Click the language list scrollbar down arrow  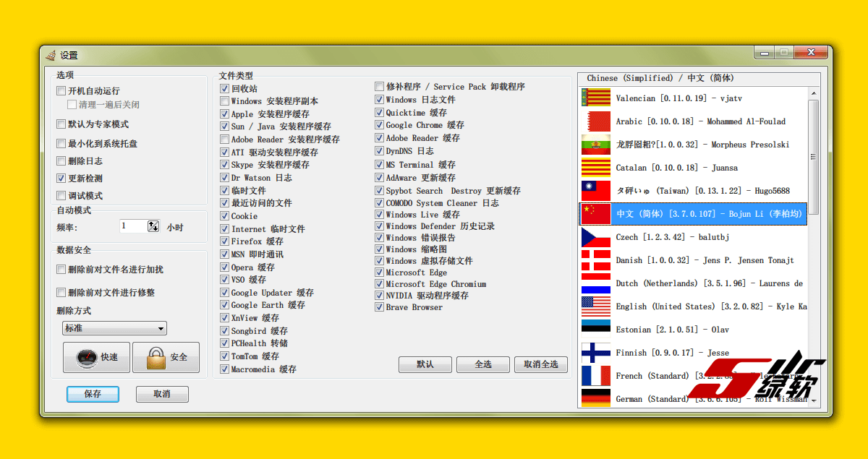[814, 400]
